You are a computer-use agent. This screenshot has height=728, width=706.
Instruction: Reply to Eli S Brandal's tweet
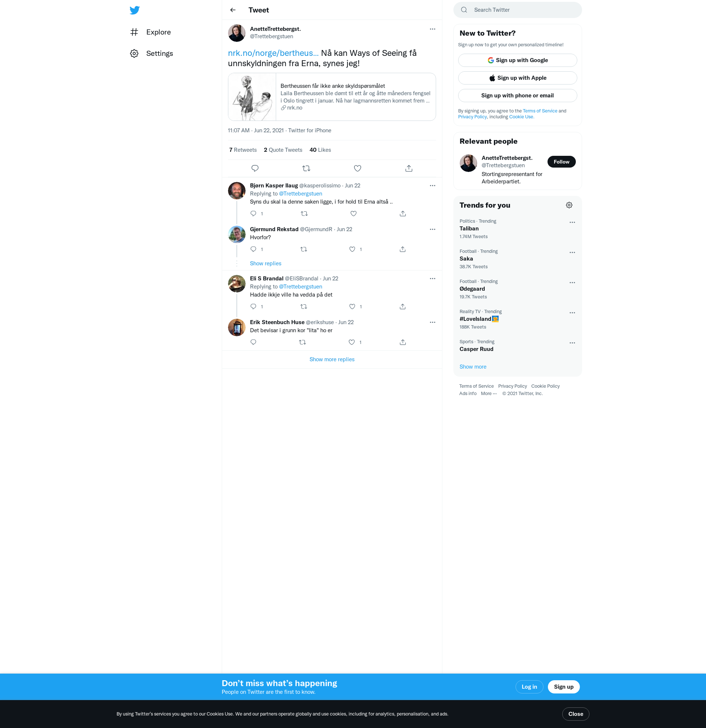(253, 306)
